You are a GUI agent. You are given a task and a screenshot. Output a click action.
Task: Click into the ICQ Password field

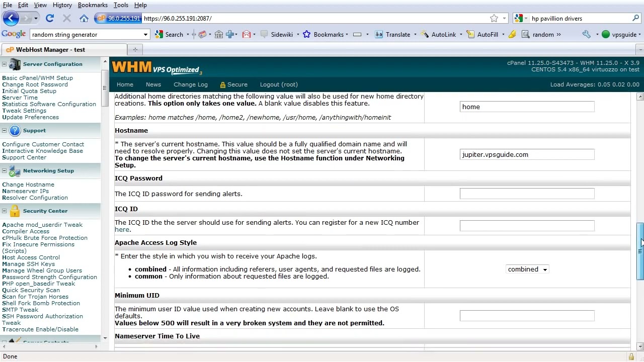point(527,194)
